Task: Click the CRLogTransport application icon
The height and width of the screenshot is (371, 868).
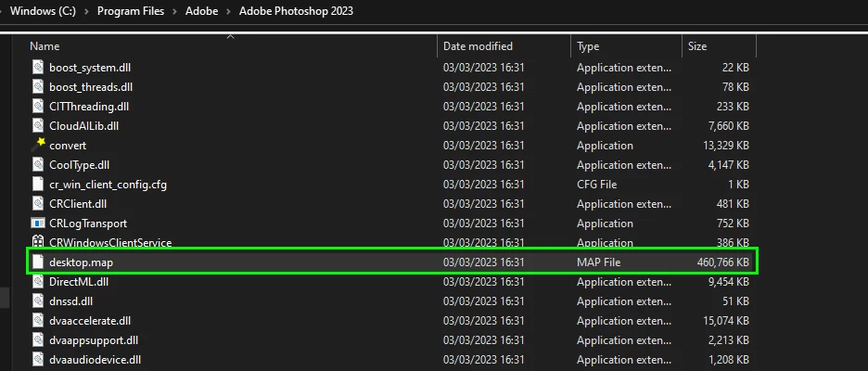Action: (x=38, y=224)
